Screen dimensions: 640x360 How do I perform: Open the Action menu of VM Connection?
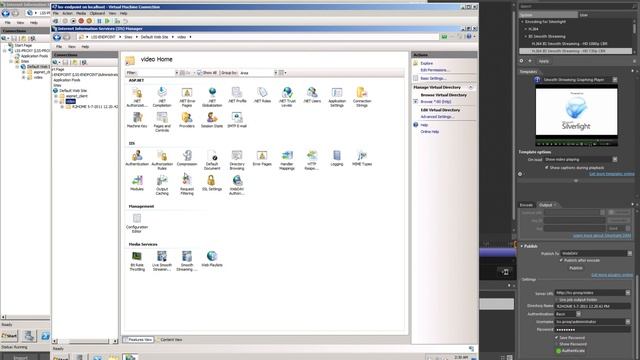67,13
